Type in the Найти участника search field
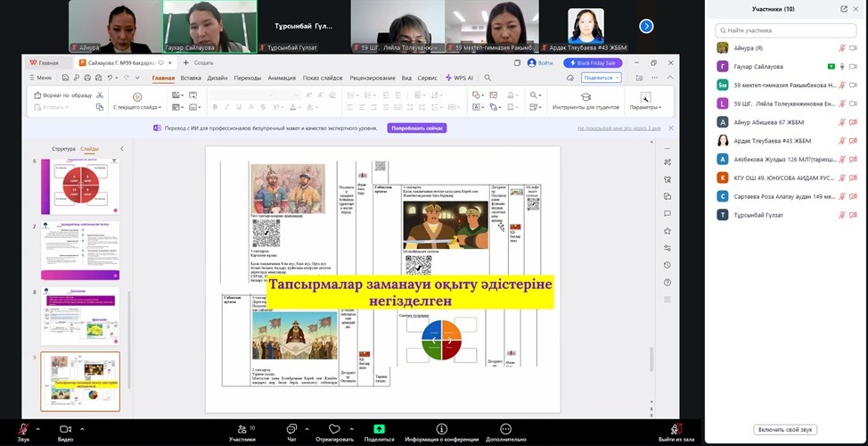This screenshot has width=868, height=446. 785,30
